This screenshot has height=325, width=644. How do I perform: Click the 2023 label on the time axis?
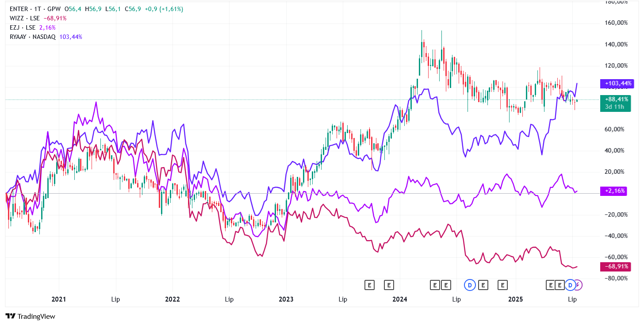click(286, 299)
